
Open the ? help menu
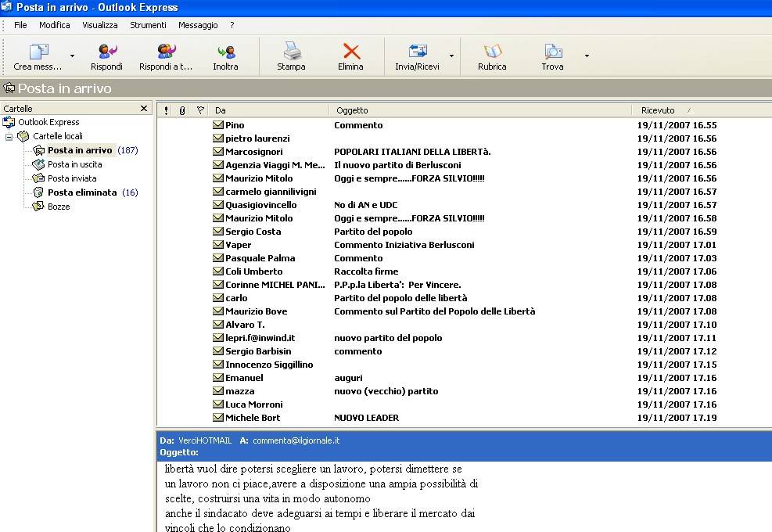232,25
